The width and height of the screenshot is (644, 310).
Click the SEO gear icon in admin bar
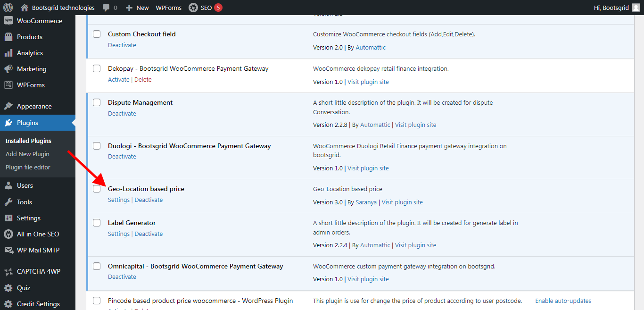tap(193, 8)
